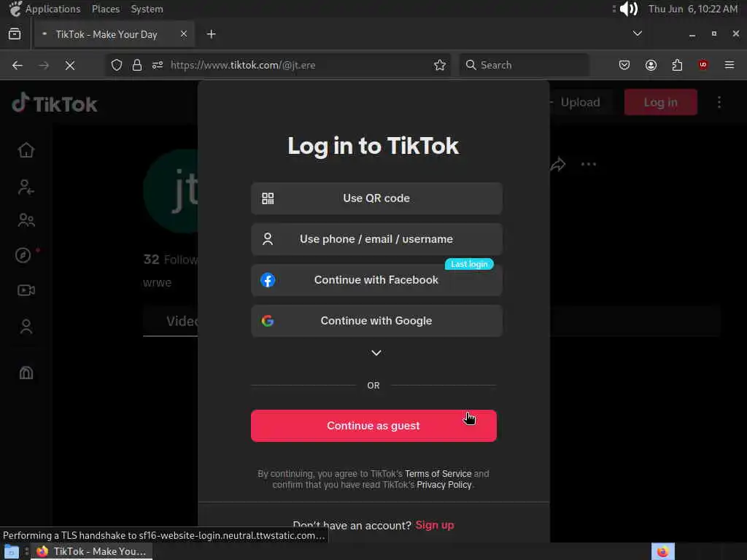
Task: Open Firefox View icon beside tabs
Action: 15,34
